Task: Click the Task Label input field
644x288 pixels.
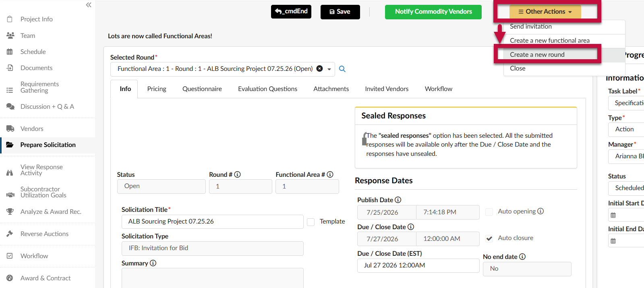Action: click(x=626, y=103)
